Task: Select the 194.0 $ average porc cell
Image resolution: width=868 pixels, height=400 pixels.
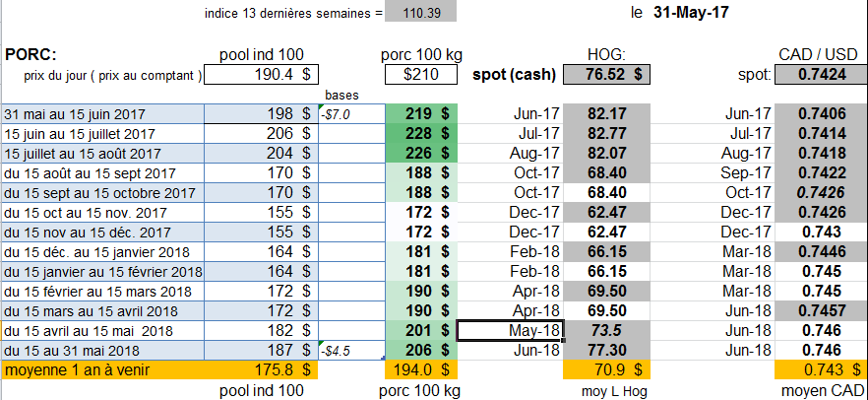Action: point(421,370)
